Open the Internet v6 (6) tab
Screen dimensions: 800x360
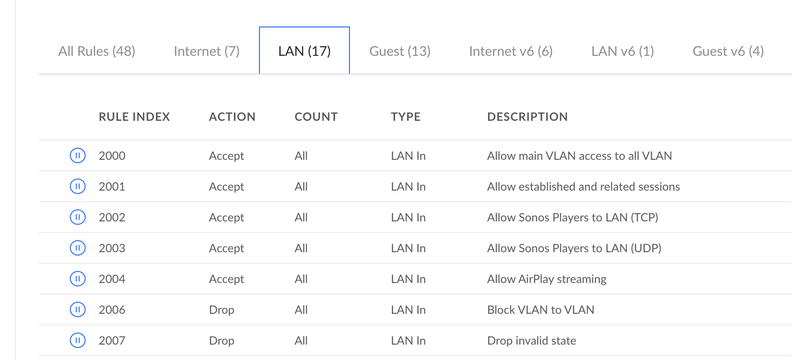(511, 51)
